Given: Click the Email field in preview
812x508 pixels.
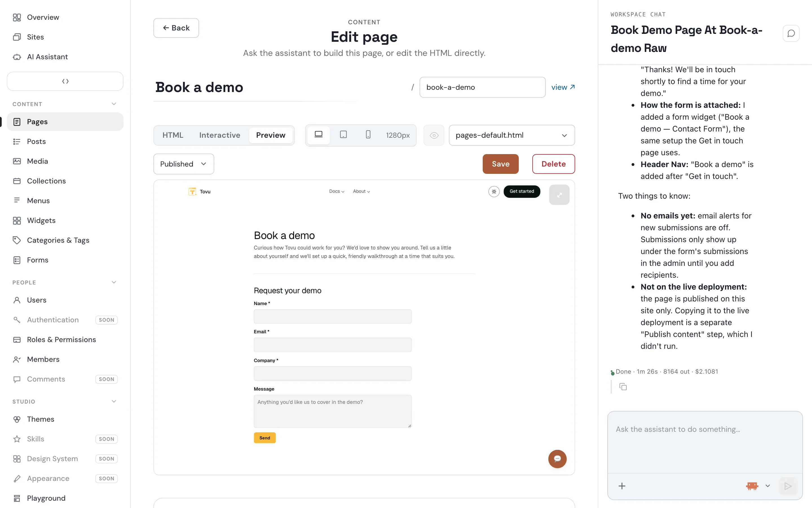Looking at the screenshot, I should (x=332, y=345).
